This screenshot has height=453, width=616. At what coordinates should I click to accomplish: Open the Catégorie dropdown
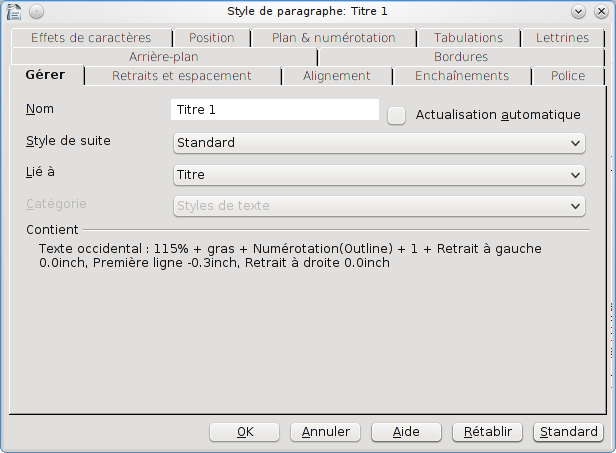(379, 206)
